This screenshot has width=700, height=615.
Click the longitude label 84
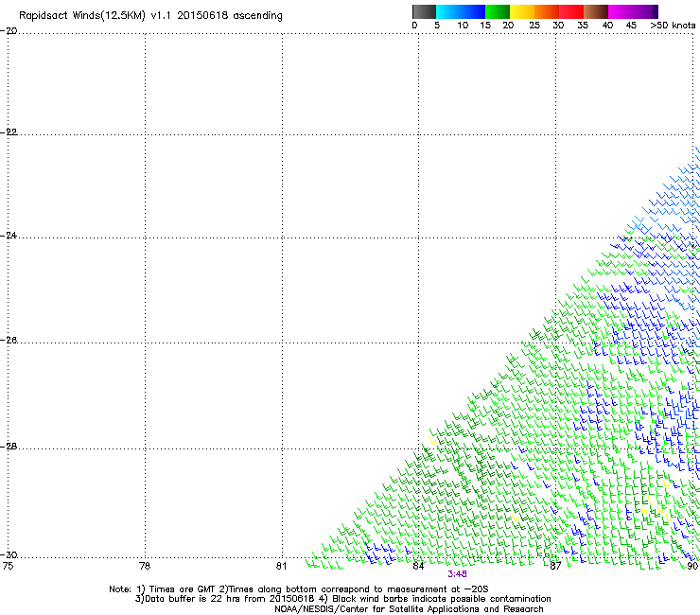pos(418,567)
